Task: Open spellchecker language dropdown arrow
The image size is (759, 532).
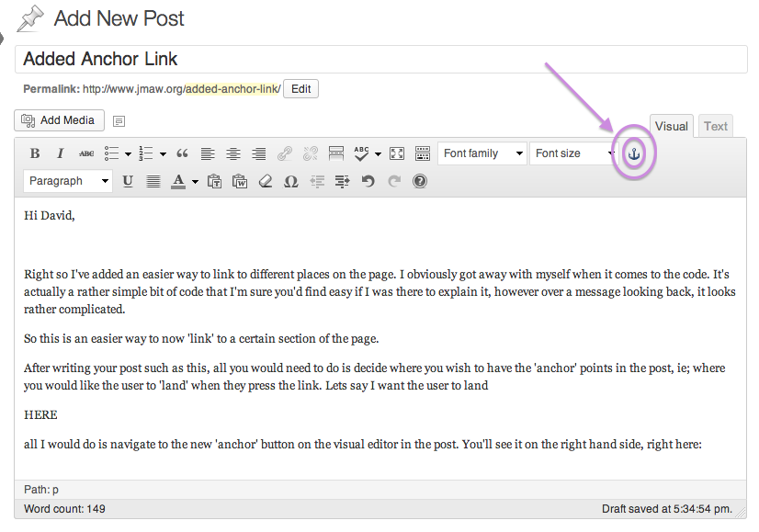Action: pyautogui.click(x=379, y=154)
